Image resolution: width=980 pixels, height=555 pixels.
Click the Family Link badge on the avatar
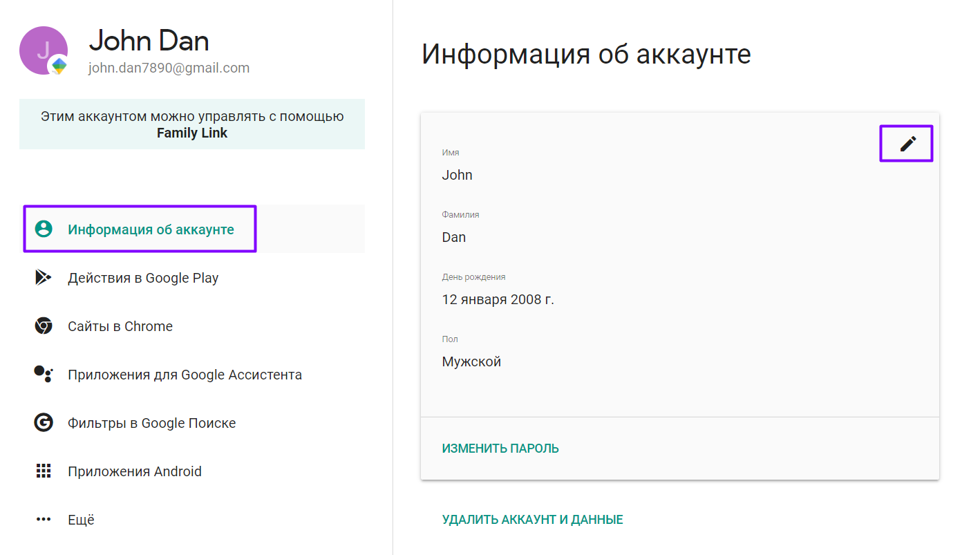pyautogui.click(x=59, y=66)
